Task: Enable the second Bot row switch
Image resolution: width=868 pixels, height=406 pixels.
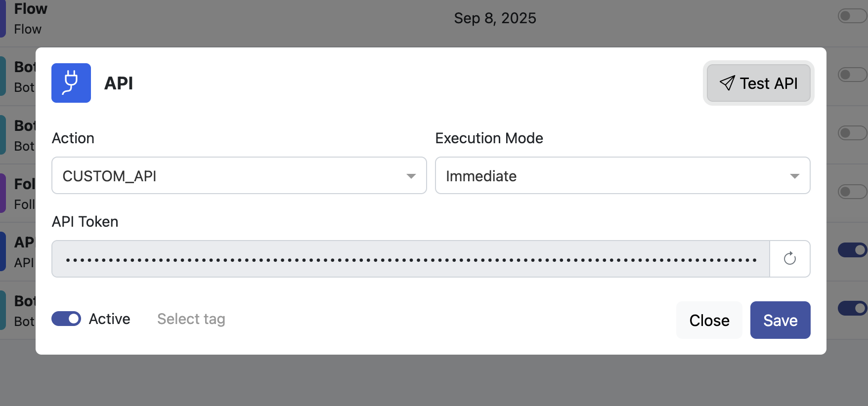Action: [x=852, y=133]
